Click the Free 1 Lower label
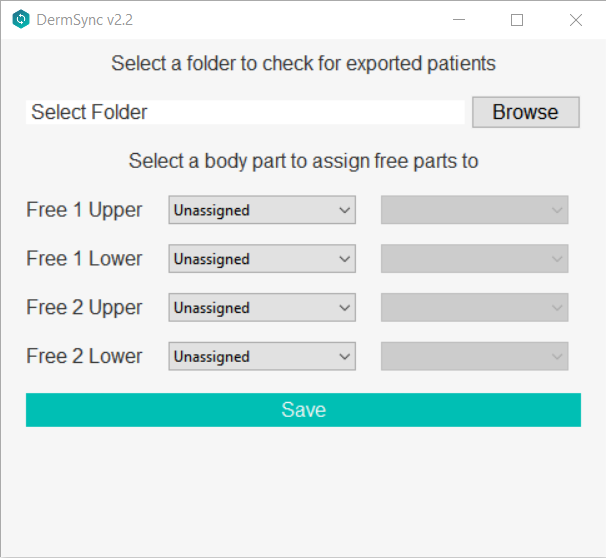Screen dimensions: 606x558 click(x=84, y=259)
